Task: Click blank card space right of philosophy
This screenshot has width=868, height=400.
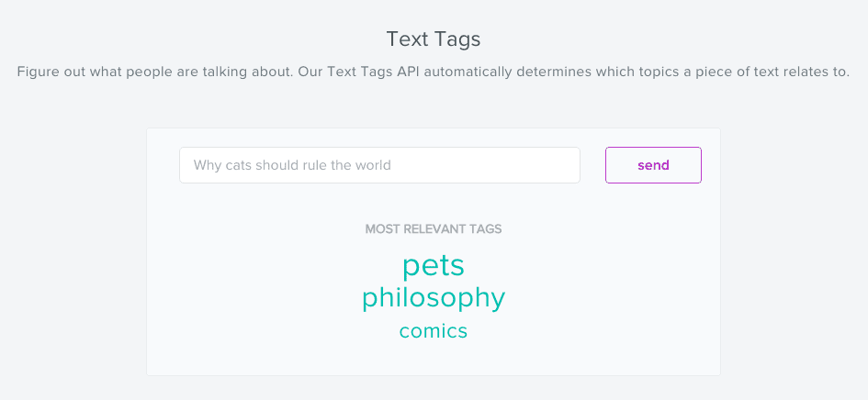Action: [x=606, y=298]
